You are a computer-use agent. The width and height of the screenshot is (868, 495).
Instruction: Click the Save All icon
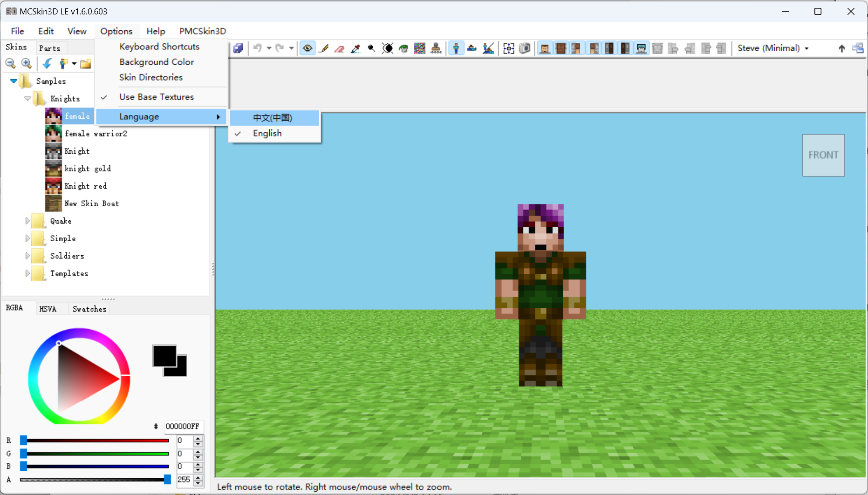238,48
